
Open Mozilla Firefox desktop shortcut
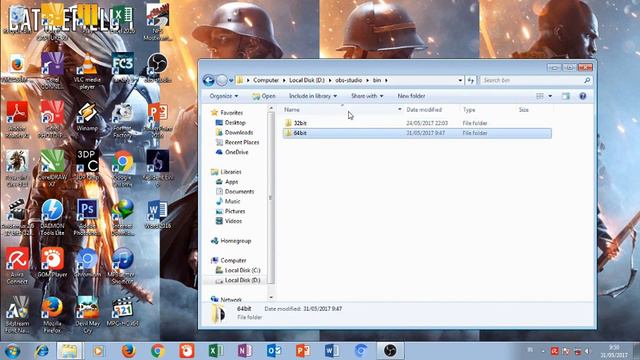coord(52,314)
